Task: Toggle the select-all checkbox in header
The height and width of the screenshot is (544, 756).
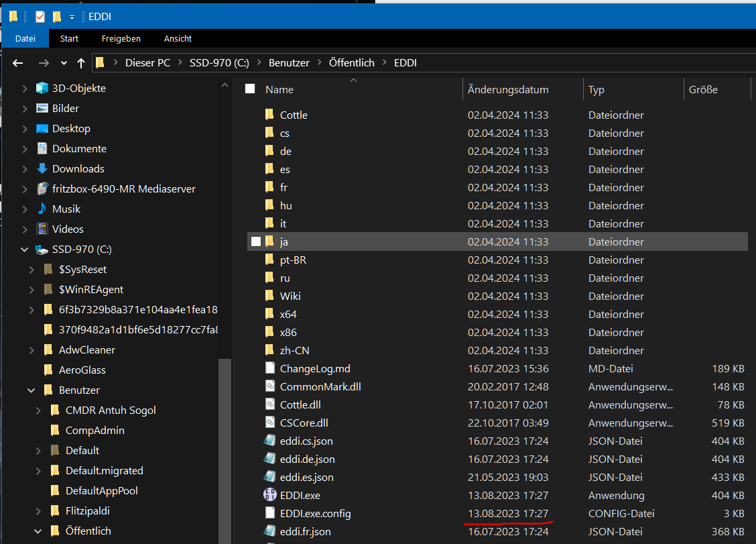Action: [250, 89]
